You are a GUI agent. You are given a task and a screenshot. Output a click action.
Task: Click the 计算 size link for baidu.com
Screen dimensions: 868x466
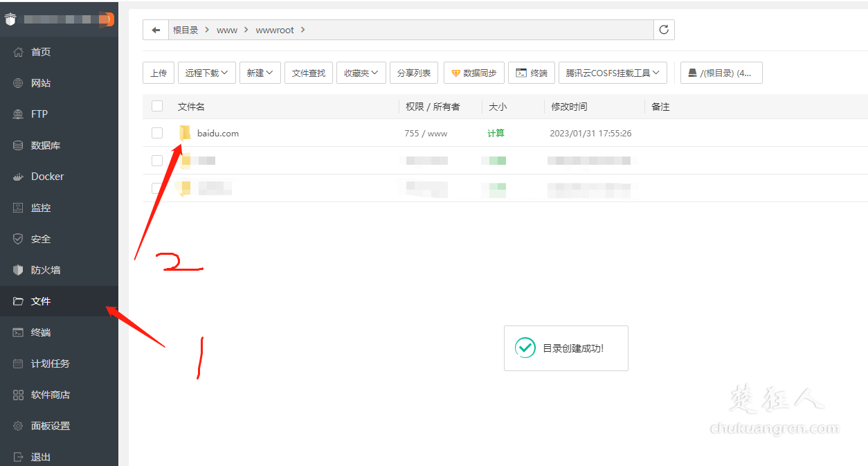(496, 133)
